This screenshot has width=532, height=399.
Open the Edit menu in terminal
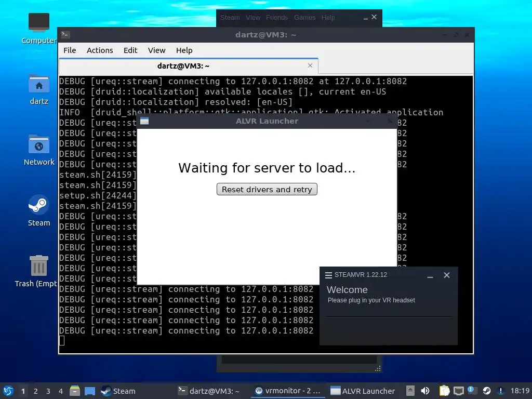[x=130, y=50]
